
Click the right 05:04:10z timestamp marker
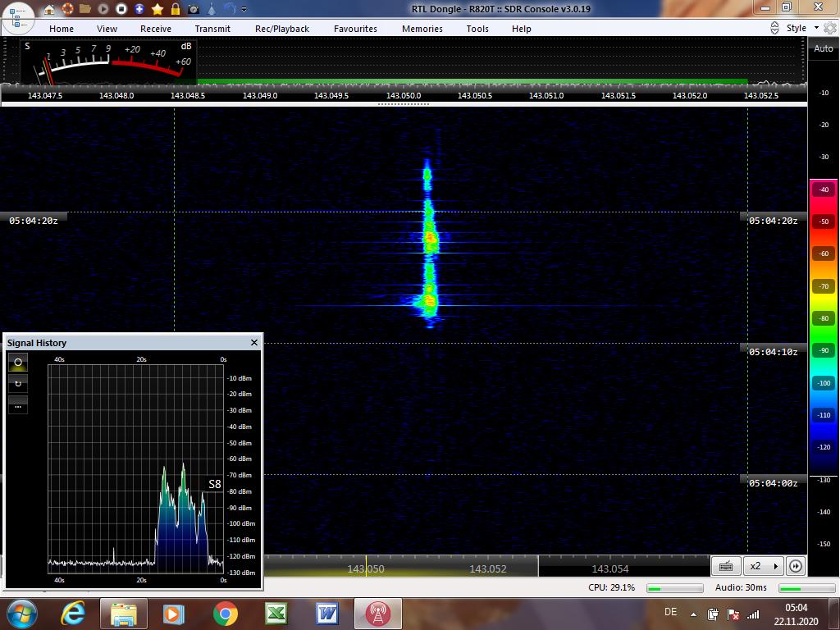pos(773,352)
